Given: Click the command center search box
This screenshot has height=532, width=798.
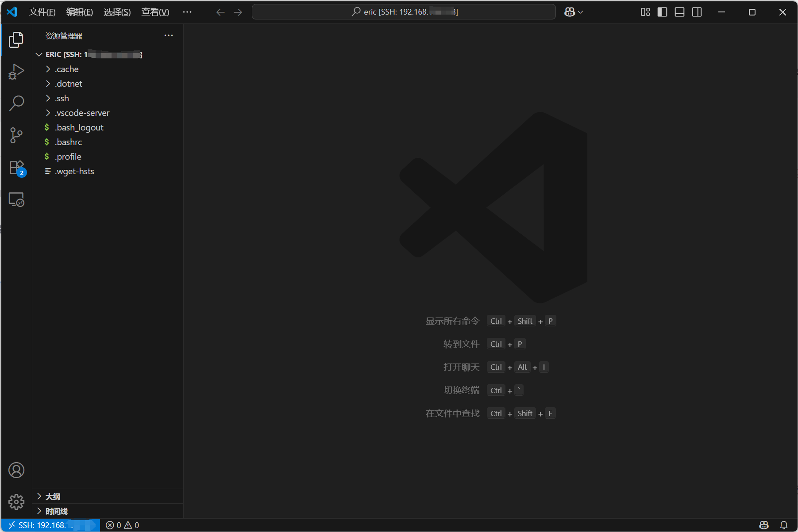Looking at the screenshot, I should point(403,12).
